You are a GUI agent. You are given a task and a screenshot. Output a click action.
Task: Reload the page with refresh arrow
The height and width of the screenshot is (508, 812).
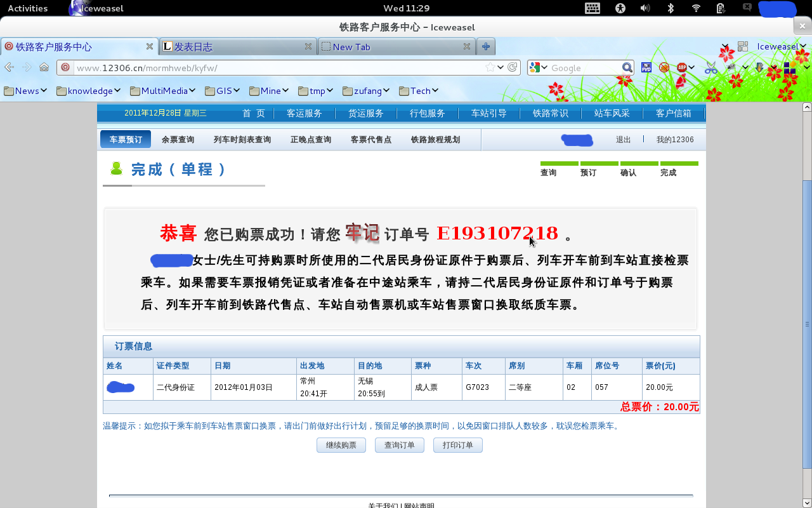coord(513,67)
